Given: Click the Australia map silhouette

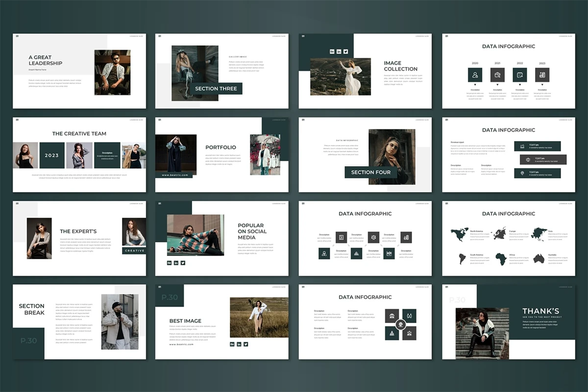Looking at the screenshot, I should (539, 258).
